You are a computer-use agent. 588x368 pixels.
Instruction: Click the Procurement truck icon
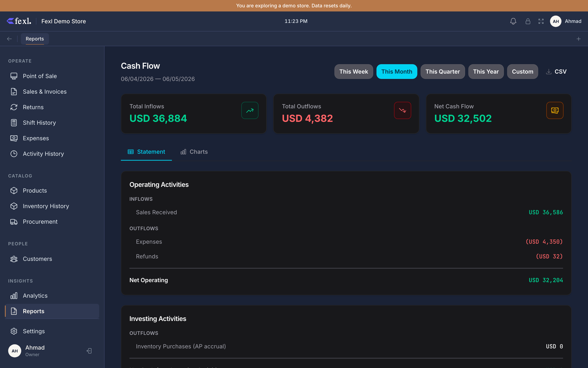click(14, 222)
